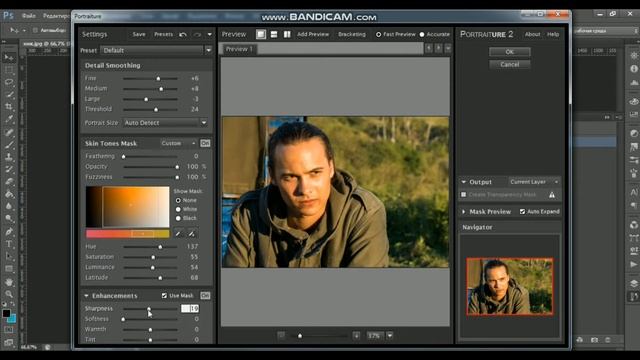Image resolution: width=640 pixels, height=360 pixels.
Task: Open Skin Tones Mask Custom dropdown
Action: pos(178,143)
